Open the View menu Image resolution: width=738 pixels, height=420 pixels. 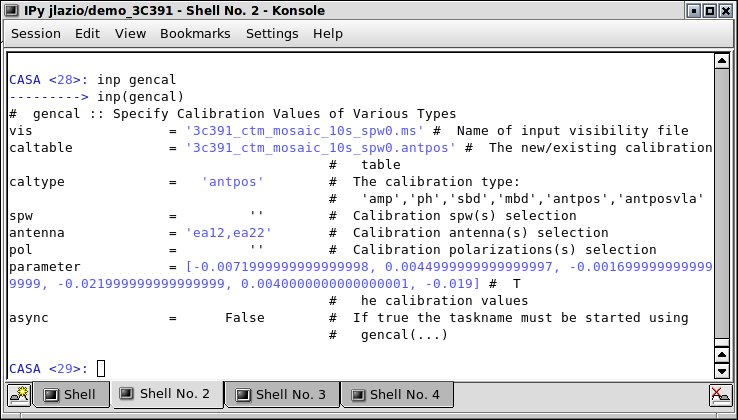click(x=130, y=33)
